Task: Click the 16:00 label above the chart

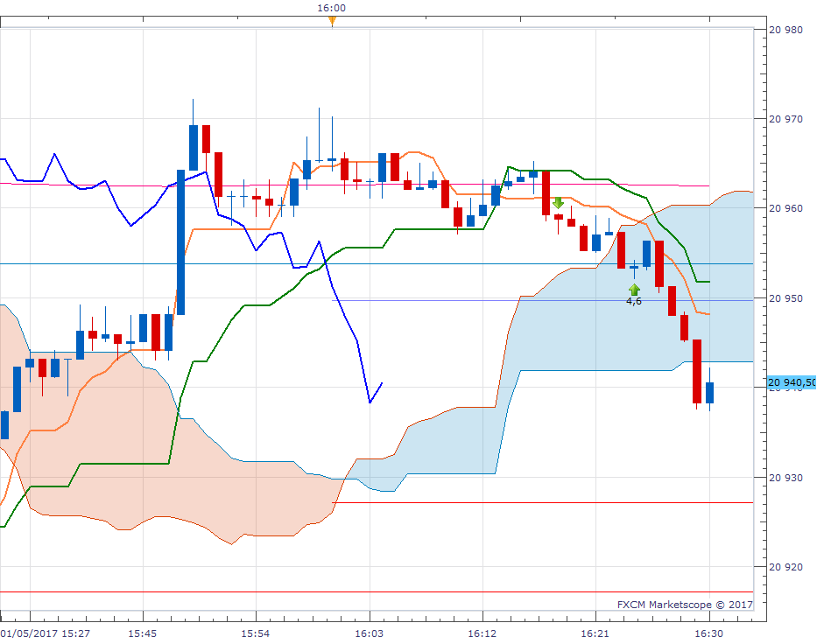Action: pos(331,8)
